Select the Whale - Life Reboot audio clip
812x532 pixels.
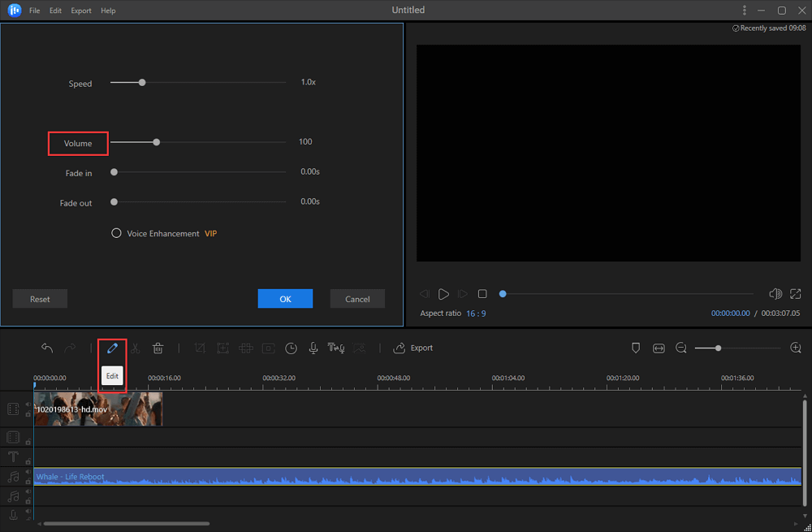pyautogui.click(x=406, y=477)
